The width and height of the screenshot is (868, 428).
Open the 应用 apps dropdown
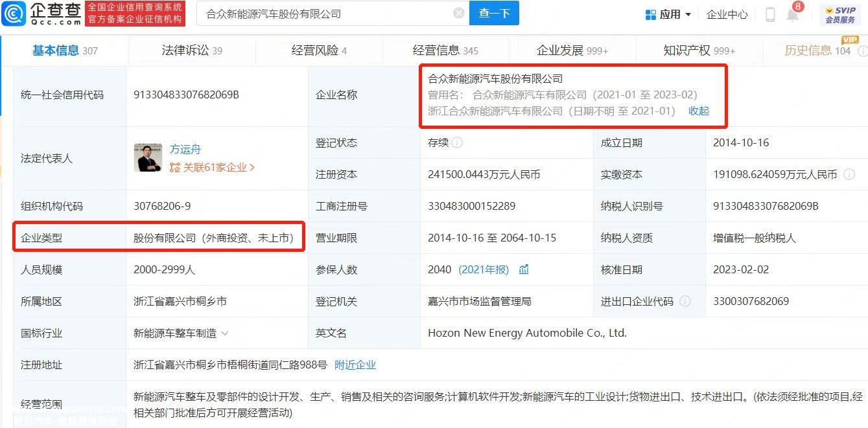coord(668,14)
